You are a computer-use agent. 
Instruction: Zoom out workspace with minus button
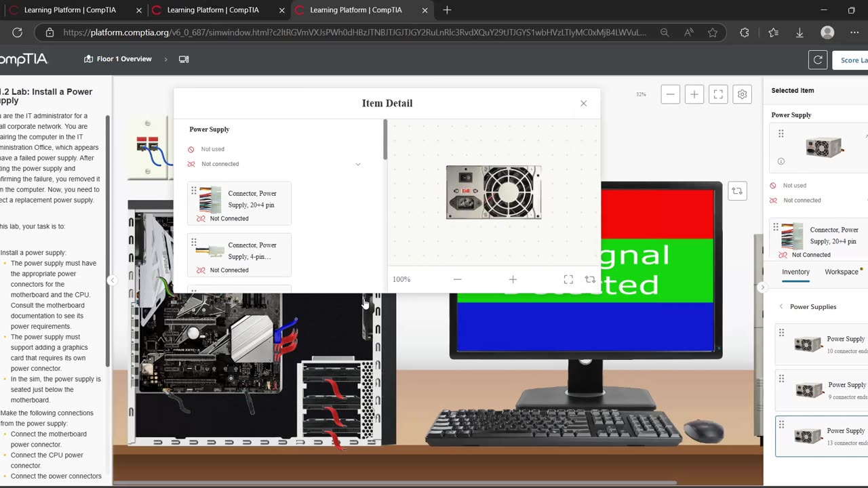point(670,95)
